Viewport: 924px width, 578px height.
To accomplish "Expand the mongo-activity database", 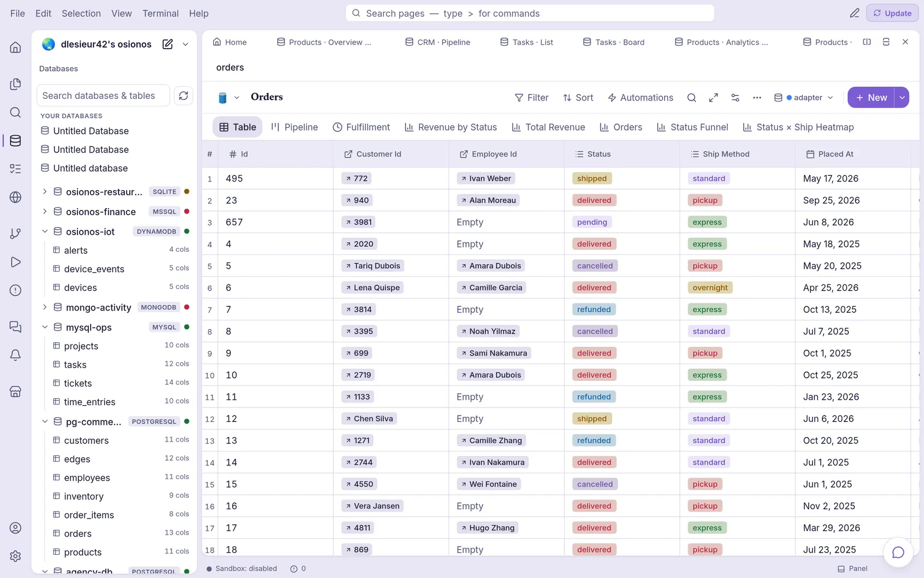I will coord(44,307).
